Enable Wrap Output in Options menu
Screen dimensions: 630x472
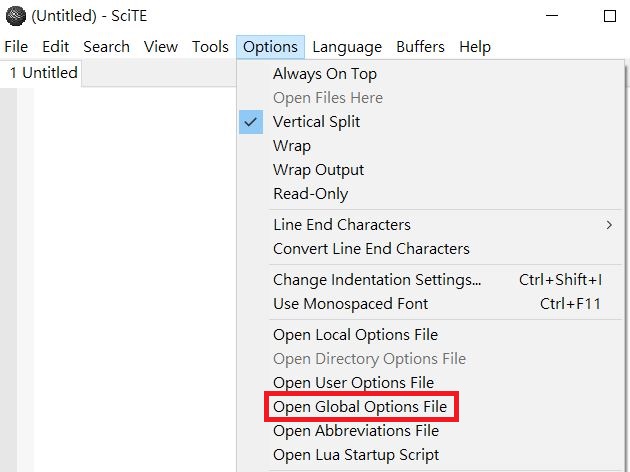[x=431, y=170]
